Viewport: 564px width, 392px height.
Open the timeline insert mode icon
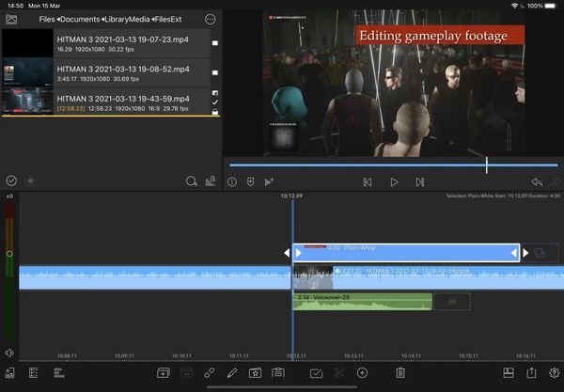tap(59, 373)
